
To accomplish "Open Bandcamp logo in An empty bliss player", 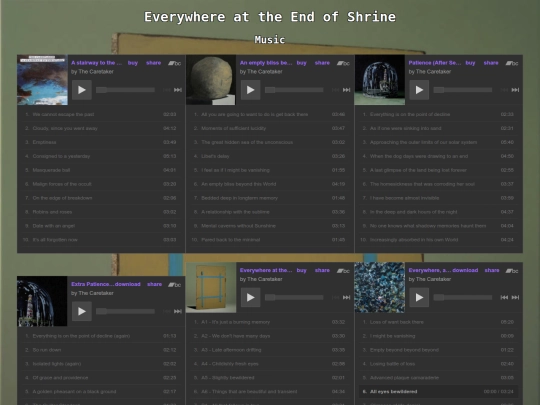I will pos(343,63).
